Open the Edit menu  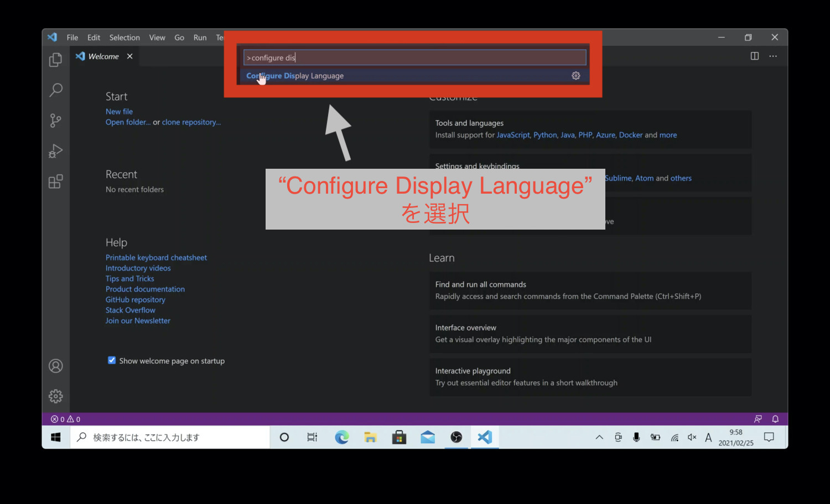click(94, 38)
